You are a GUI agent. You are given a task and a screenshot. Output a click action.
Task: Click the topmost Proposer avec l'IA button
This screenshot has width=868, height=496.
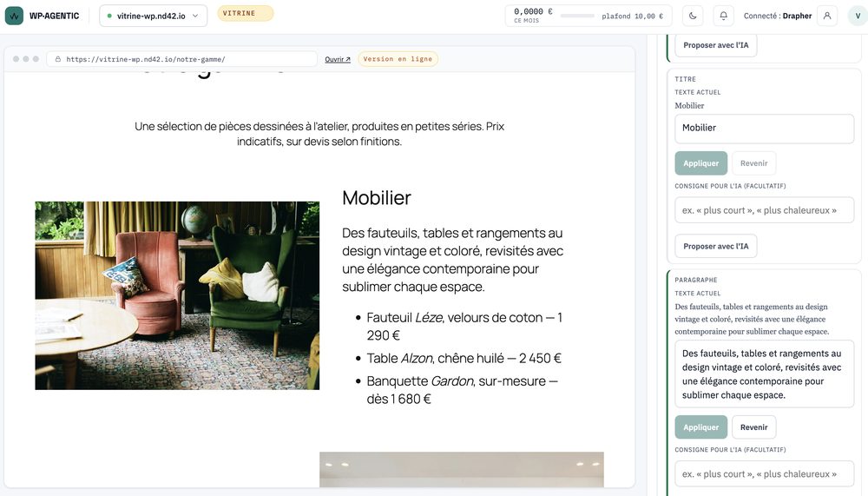(716, 45)
